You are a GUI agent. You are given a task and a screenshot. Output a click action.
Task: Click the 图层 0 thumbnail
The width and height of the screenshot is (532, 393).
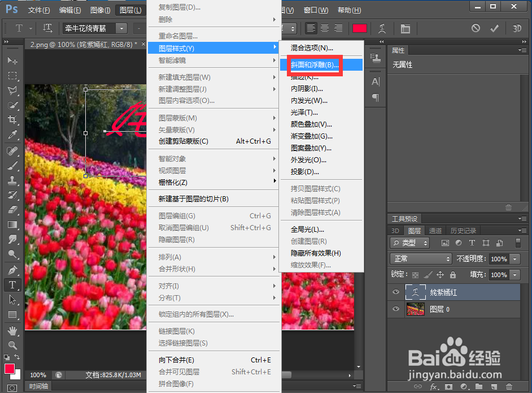coord(415,309)
